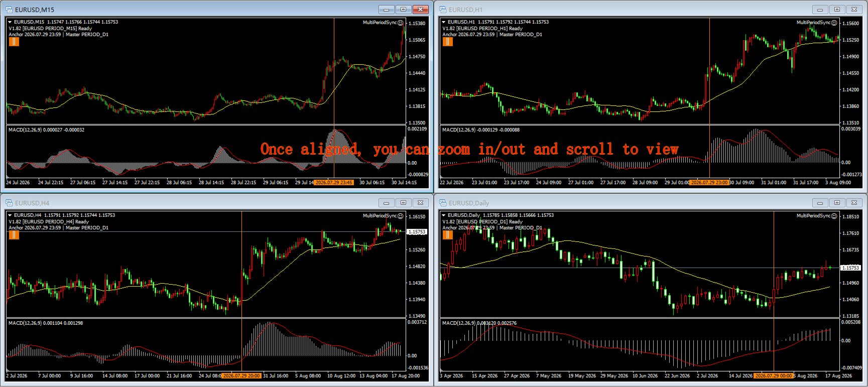The height and width of the screenshot is (387, 868).
Task: Click 'V1.82 [EURUSD PERIOD_H4] Ready' status text
Action: [x=49, y=222]
